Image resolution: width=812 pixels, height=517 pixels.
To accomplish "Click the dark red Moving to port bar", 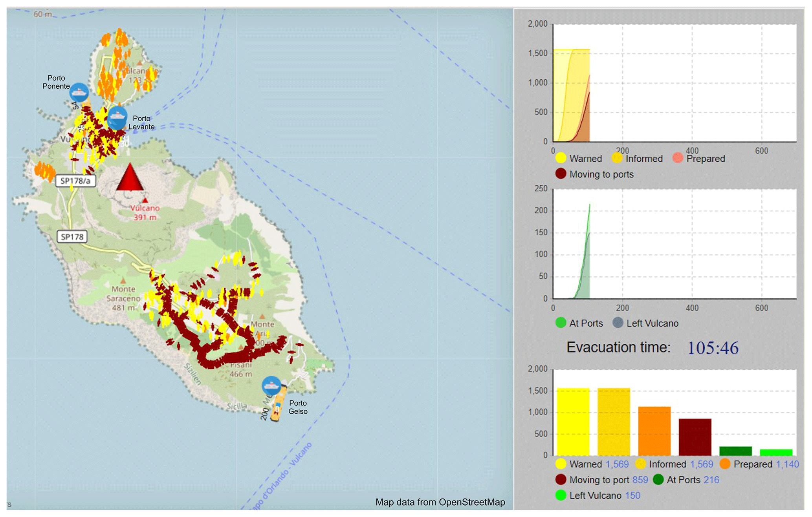I will pyautogui.click(x=695, y=437).
